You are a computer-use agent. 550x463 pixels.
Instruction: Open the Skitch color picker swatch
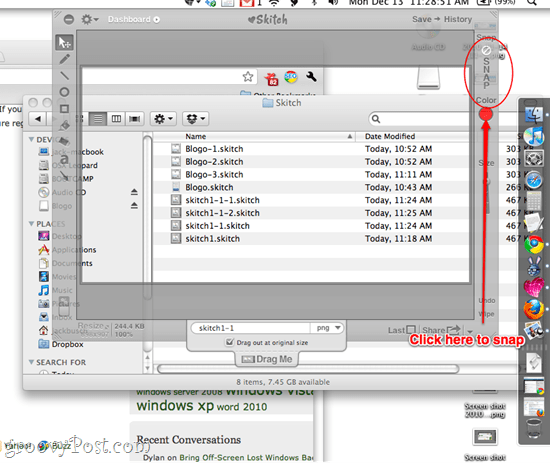point(486,114)
